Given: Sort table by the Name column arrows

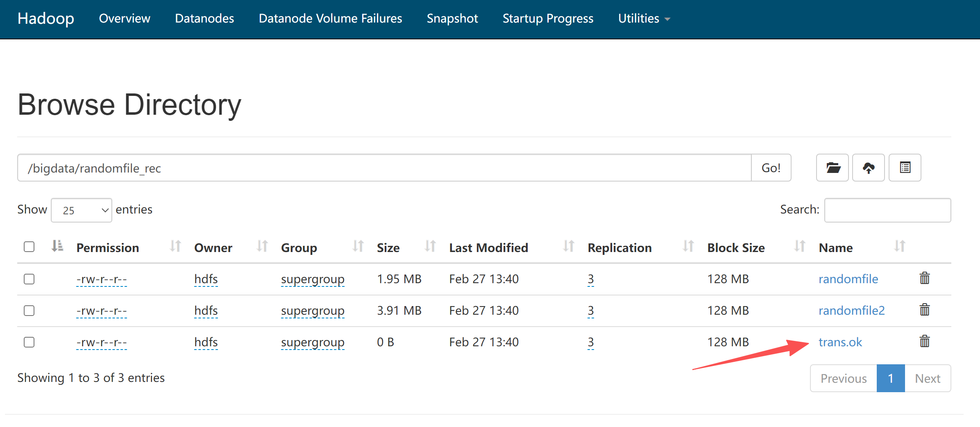Looking at the screenshot, I should pos(899,246).
